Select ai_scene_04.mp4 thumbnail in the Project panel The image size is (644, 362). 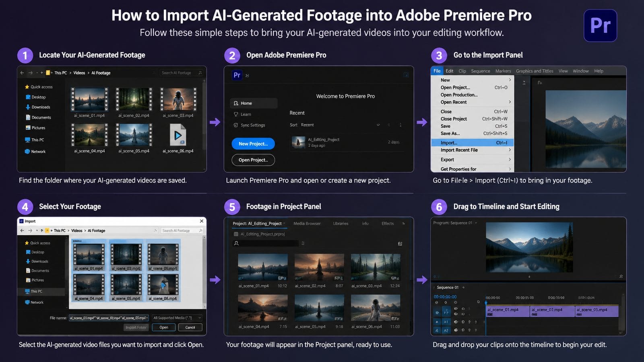[x=262, y=308]
